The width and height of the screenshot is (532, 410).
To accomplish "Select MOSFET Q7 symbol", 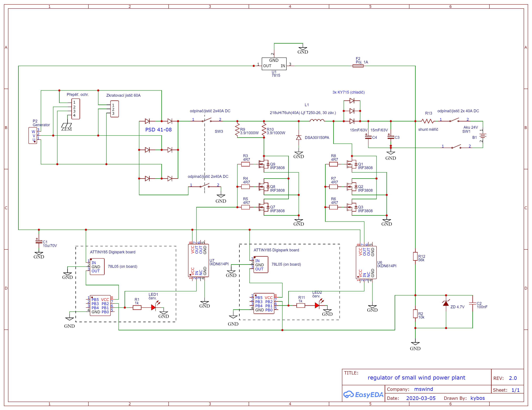I will point(264,207).
